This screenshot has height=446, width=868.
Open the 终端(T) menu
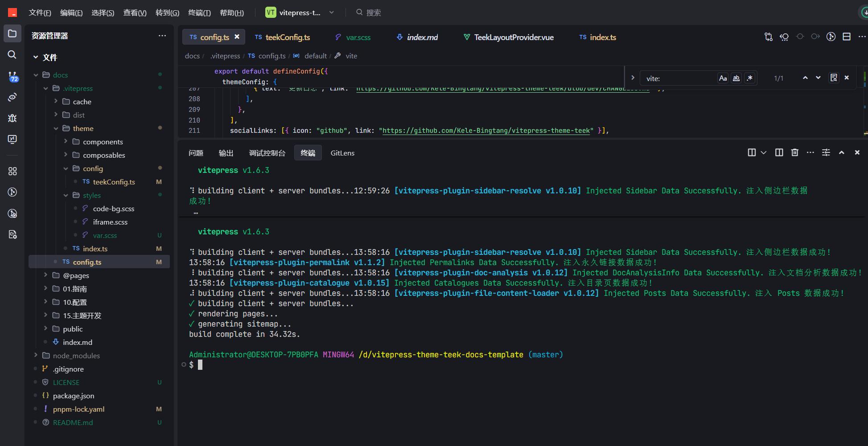point(200,12)
